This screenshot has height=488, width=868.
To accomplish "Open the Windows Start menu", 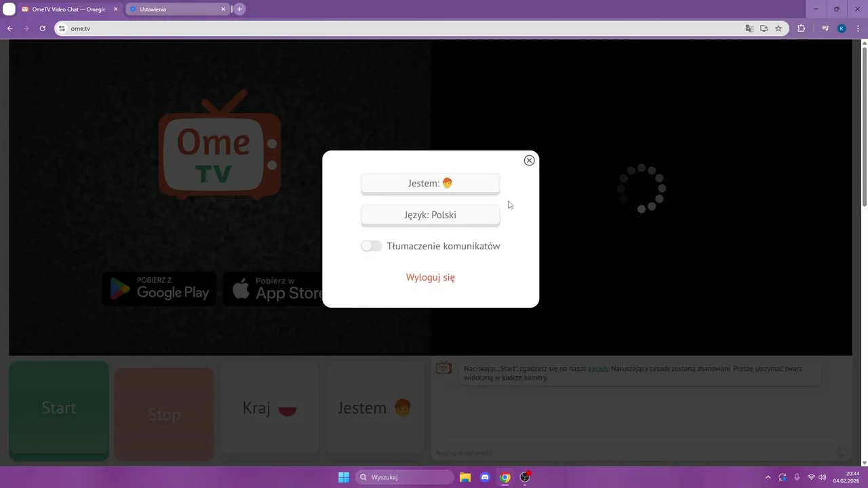I will (x=344, y=477).
